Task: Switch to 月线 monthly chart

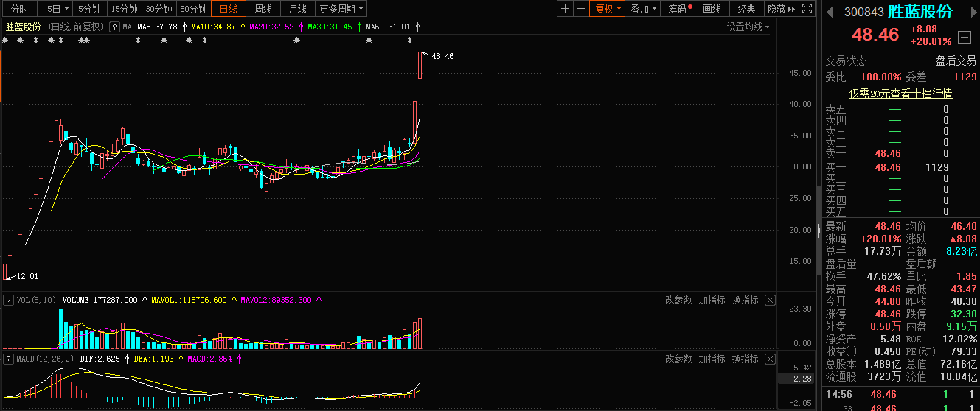Action: coord(298,9)
